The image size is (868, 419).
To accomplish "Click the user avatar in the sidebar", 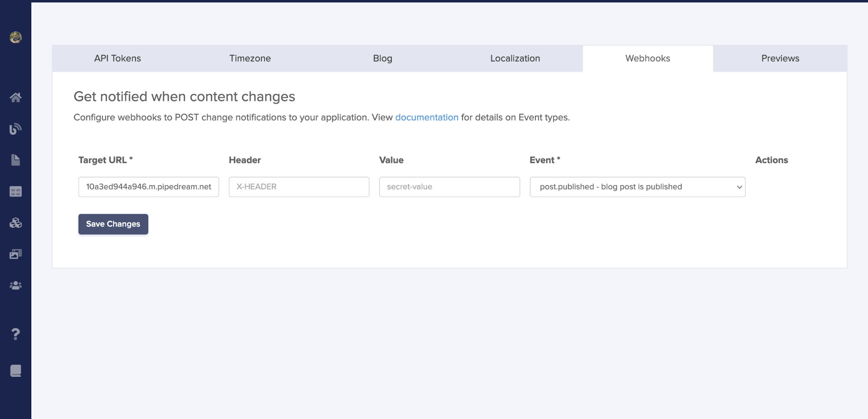I will (16, 37).
